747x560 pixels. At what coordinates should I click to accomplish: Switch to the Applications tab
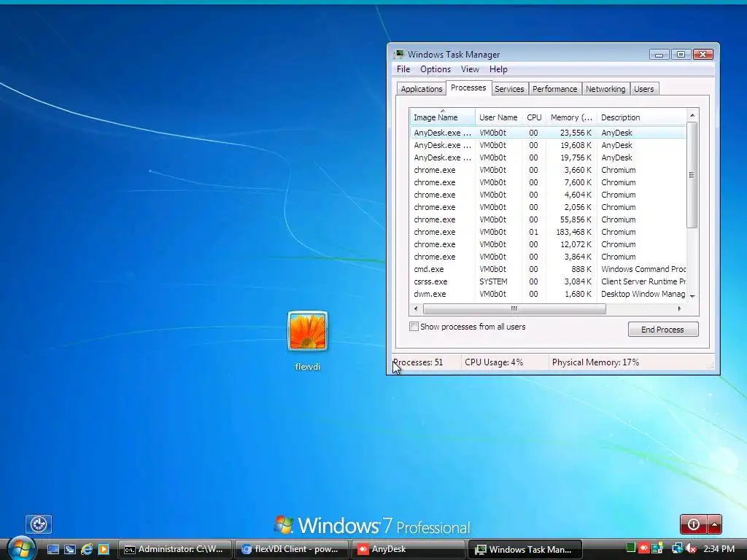click(422, 89)
